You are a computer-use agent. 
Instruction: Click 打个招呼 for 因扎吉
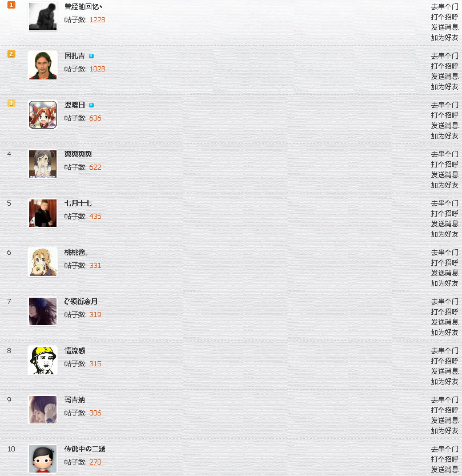444,66
